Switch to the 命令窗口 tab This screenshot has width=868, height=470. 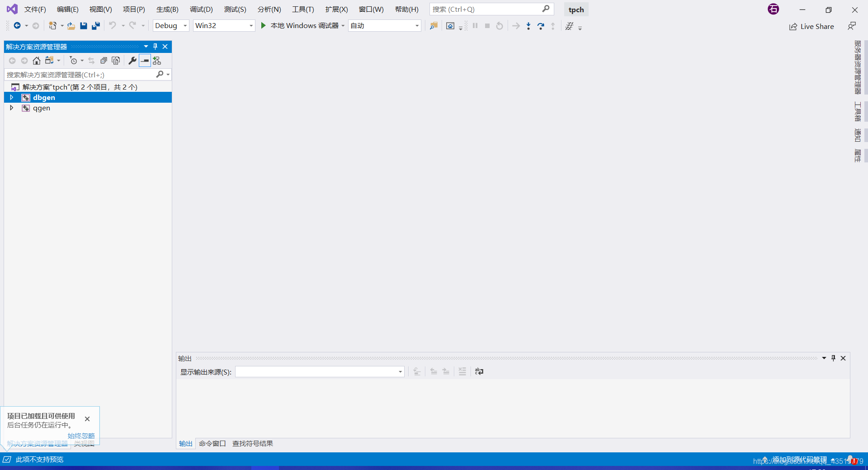212,443
